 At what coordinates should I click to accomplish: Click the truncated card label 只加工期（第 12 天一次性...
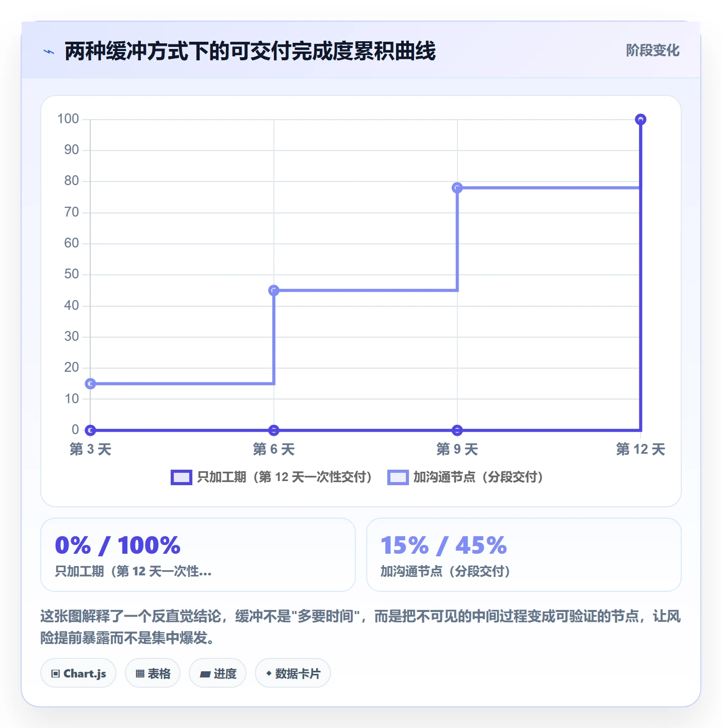coord(133,571)
